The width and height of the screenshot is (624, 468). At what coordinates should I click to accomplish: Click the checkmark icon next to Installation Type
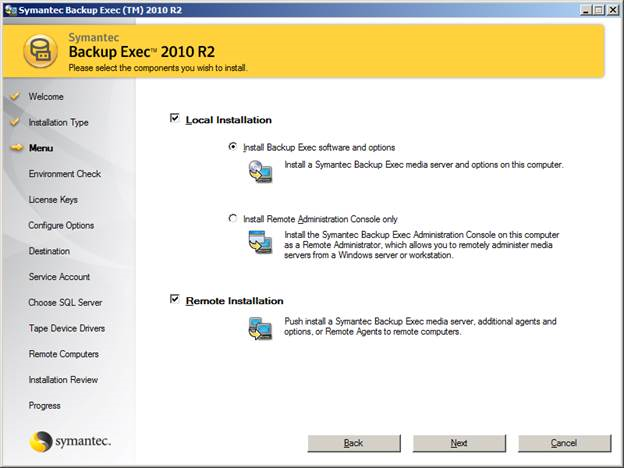pos(15,122)
